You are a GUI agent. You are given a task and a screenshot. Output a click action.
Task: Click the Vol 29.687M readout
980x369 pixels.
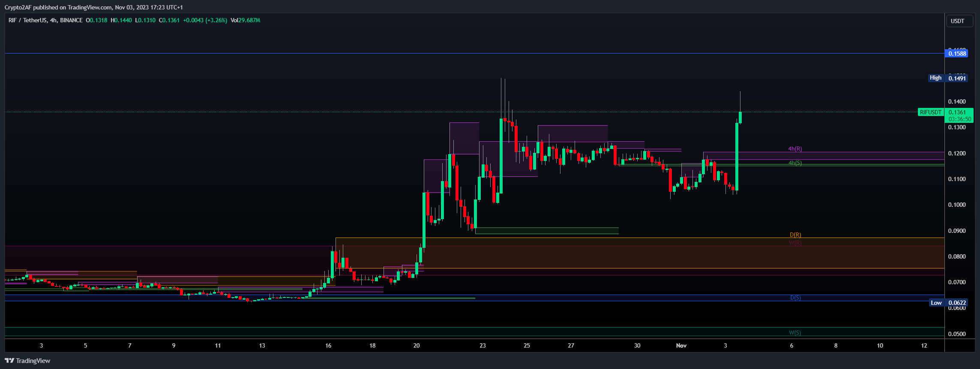click(x=245, y=20)
